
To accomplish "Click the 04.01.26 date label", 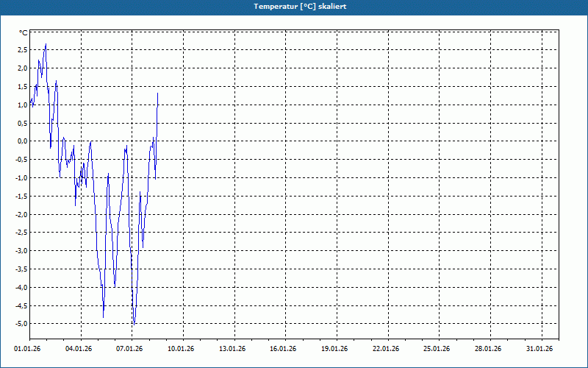I will [79, 349].
